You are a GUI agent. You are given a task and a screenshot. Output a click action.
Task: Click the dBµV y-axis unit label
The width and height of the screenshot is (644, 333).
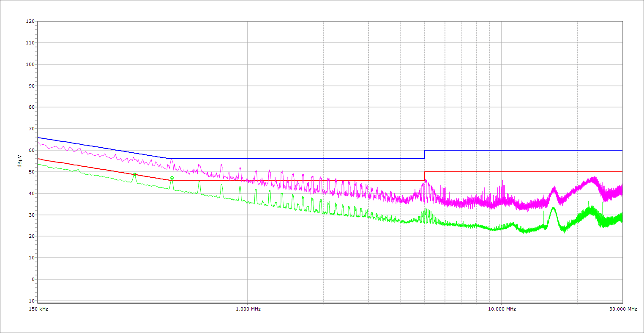(20, 161)
